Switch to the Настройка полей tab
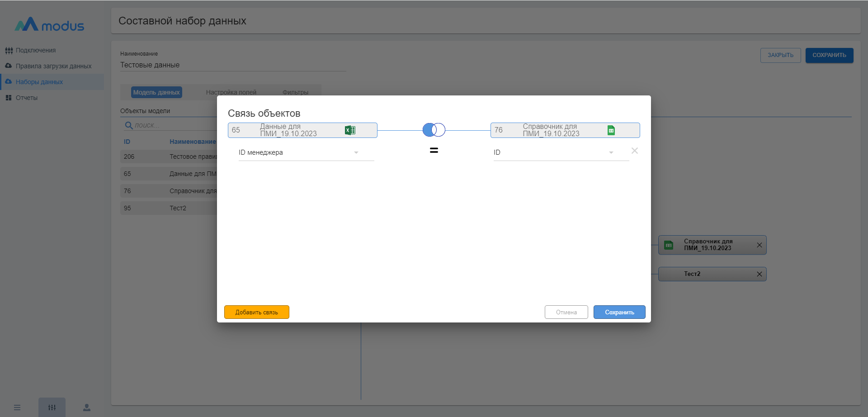The height and width of the screenshot is (417, 868). pyautogui.click(x=231, y=92)
